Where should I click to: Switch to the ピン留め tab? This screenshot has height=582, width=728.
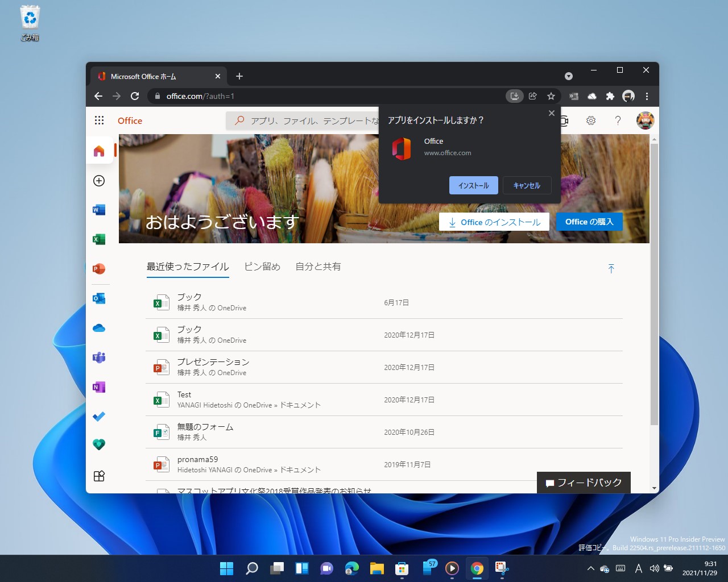pyautogui.click(x=262, y=266)
